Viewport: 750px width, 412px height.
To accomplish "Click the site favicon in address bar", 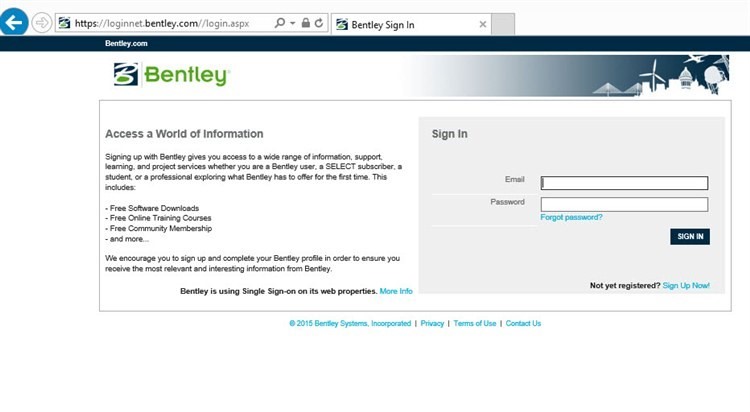I will tap(65, 23).
